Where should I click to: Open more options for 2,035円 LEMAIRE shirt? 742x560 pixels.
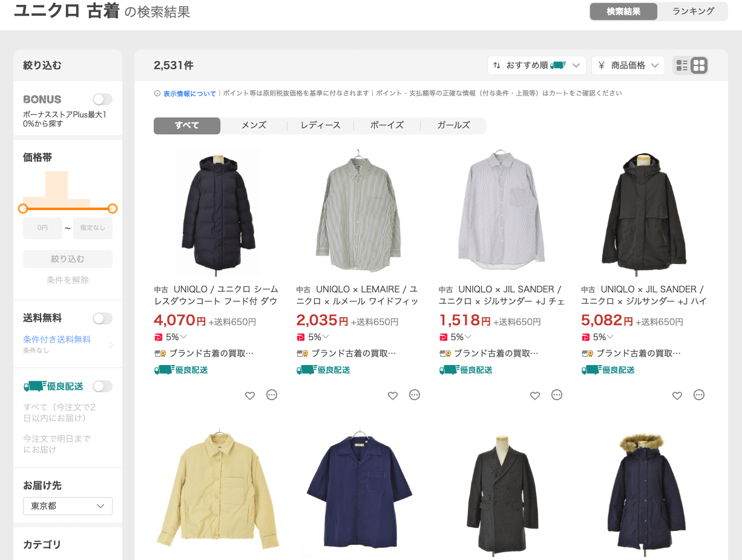point(415,395)
